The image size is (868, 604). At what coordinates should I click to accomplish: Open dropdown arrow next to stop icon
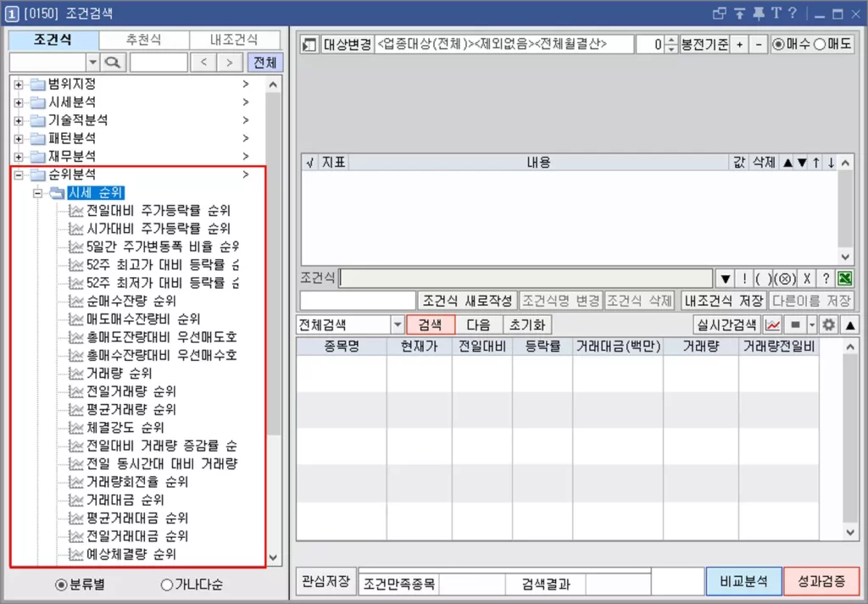pos(812,325)
